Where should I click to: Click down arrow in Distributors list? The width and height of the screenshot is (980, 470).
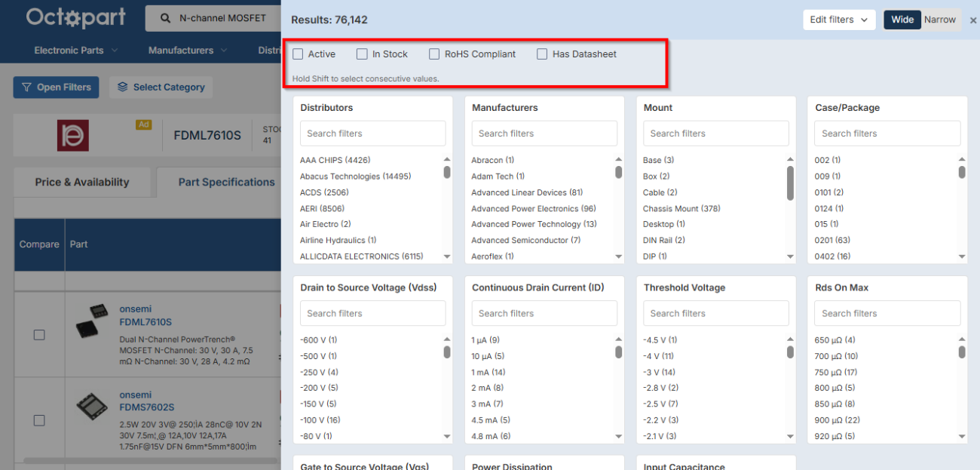447,257
